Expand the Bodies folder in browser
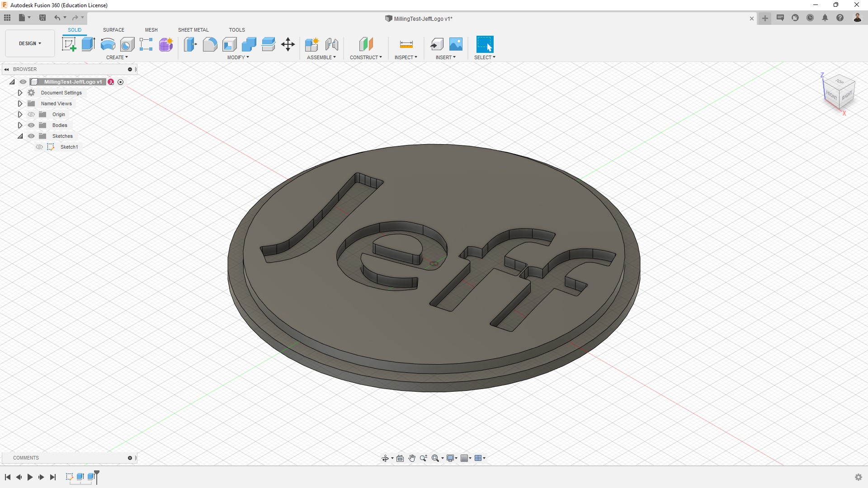Viewport: 868px width, 488px height. (20, 125)
